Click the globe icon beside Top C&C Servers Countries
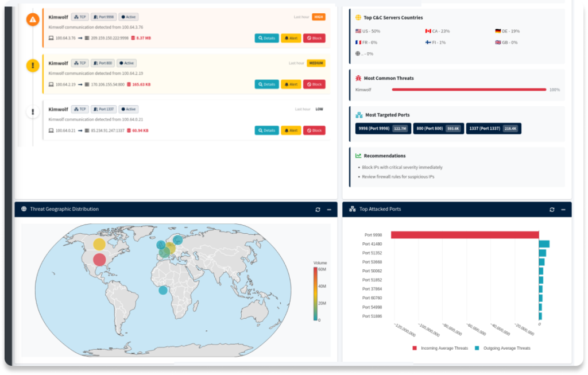The image size is (588, 375). (x=358, y=18)
